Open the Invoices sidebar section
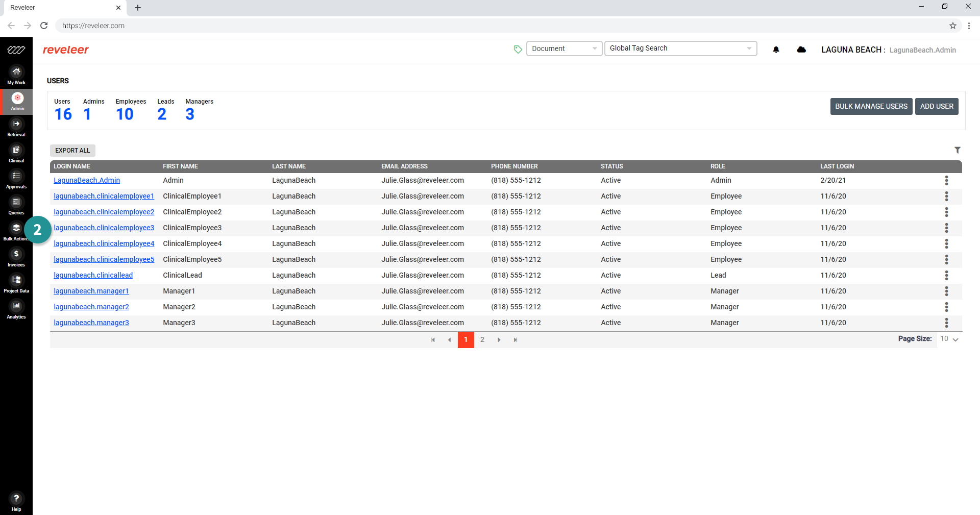The image size is (980, 515). tap(16, 258)
